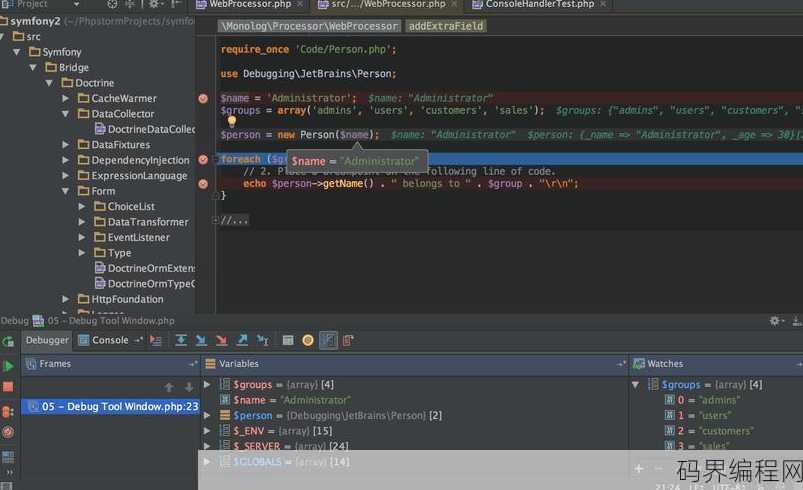Viewport: 803px width, 490px height.
Task: Click the yellow lightbulb intention icon
Action: click(232, 121)
